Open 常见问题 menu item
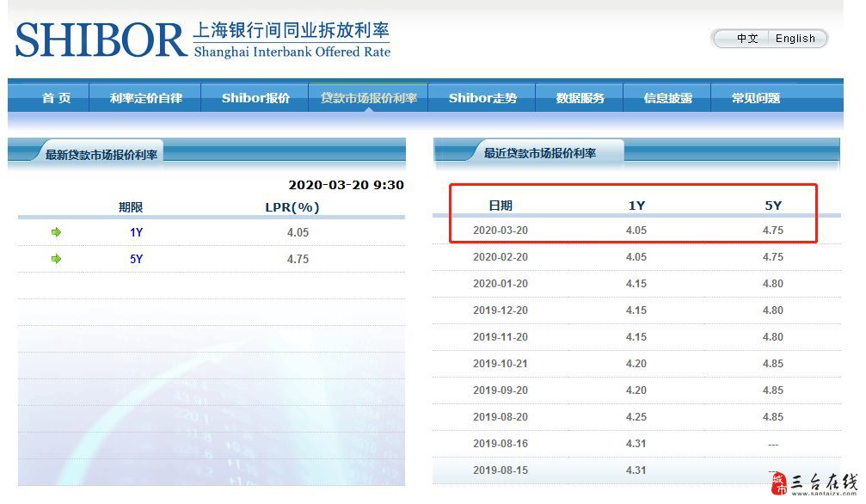 756,98
